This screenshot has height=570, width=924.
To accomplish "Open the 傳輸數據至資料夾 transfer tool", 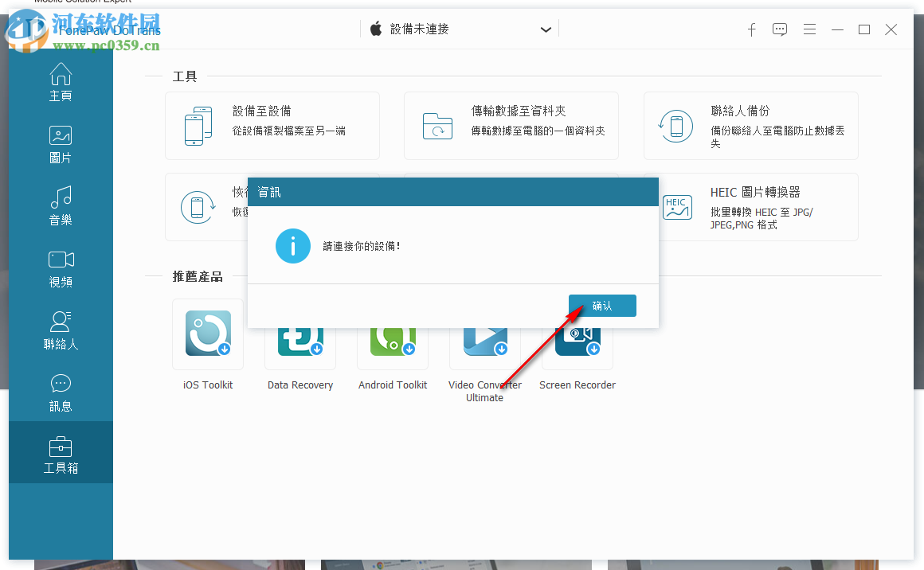I will pos(511,126).
